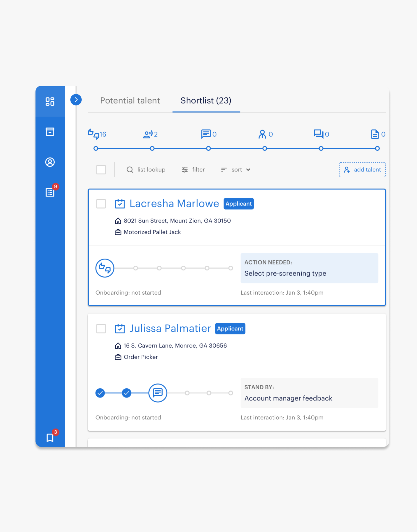Expand the sidebar with the chevron arrow
The image size is (417, 532).
[76, 100]
